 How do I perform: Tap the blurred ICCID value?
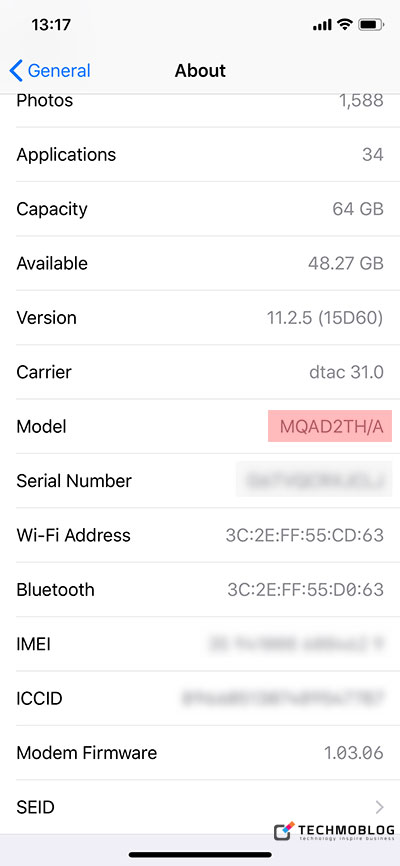283,699
